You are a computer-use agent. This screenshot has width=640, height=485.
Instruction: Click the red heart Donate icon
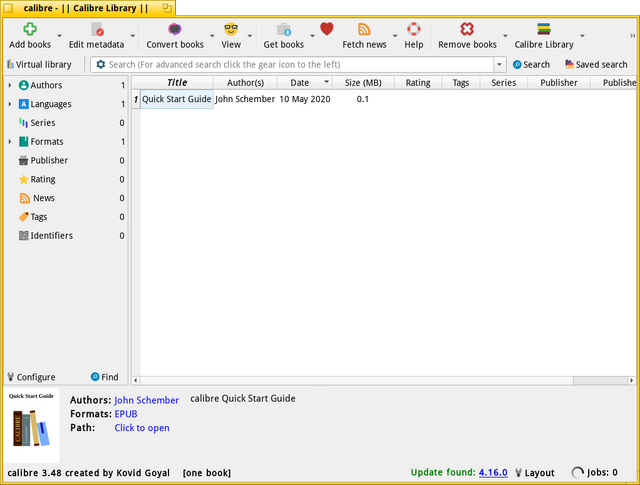click(x=327, y=29)
